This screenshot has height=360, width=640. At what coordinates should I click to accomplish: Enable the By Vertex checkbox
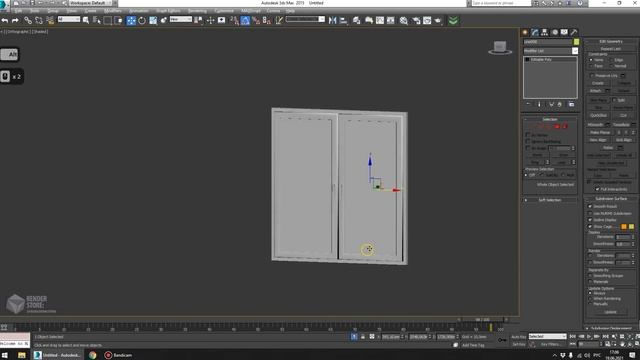click(527, 135)
